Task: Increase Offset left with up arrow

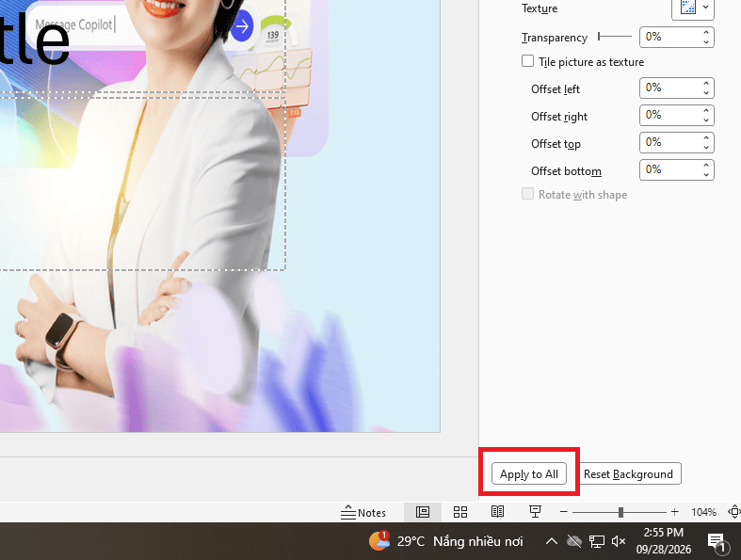Action: click(706, 83)
